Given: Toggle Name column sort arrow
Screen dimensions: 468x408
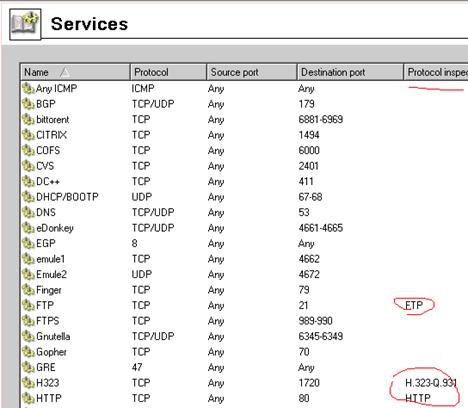Looking at the screenshot, I should click(x=65, y=72).
